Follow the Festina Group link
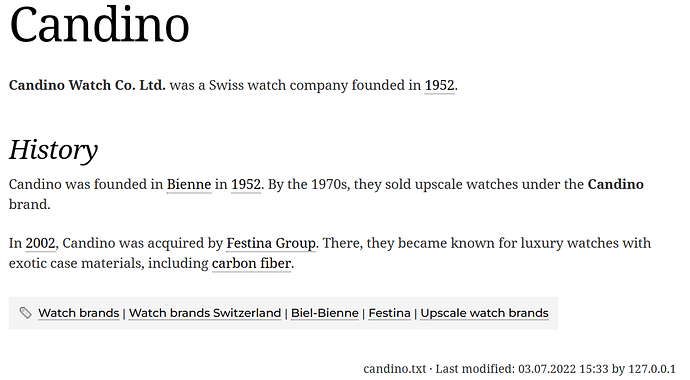 [x=271, y=243]
